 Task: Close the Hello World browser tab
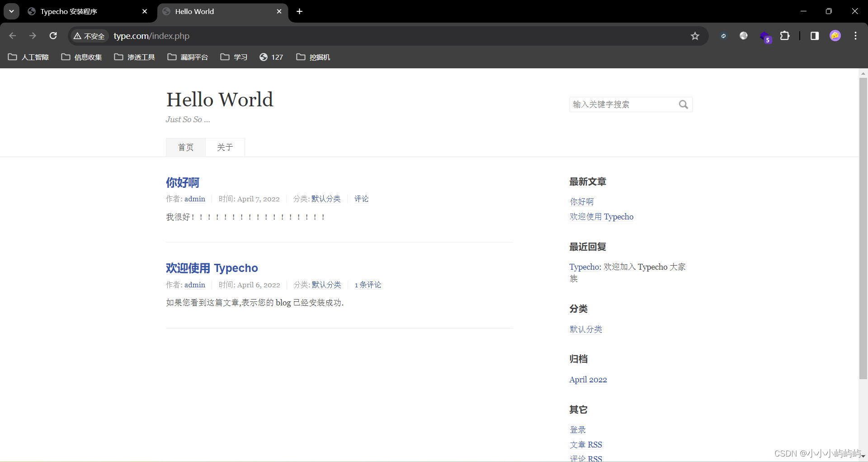tap(279, 11)
